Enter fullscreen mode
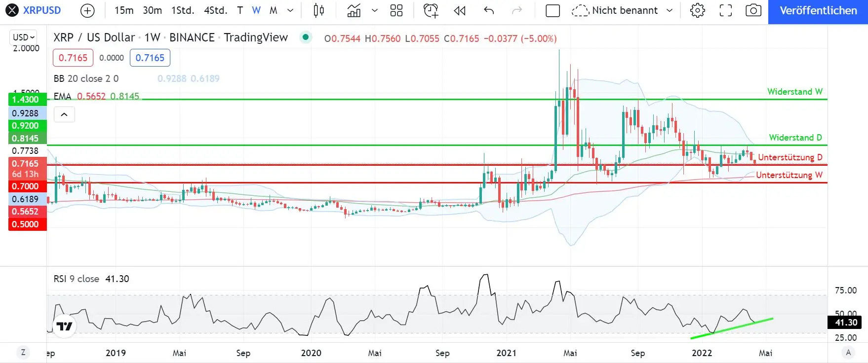 coord(726,10)
